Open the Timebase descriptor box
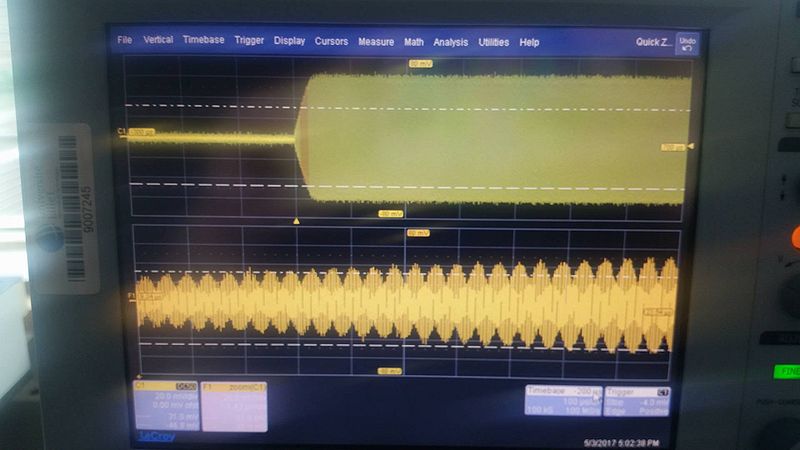 pos(563,401)
